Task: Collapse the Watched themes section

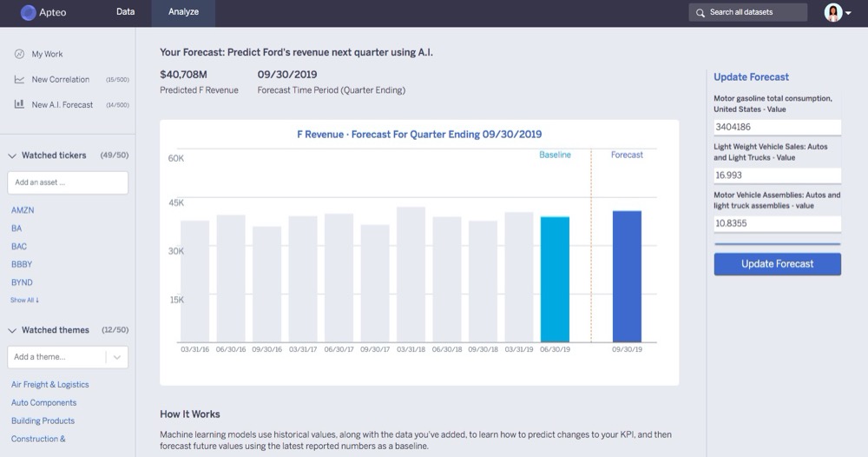Action: click(12, 330)
